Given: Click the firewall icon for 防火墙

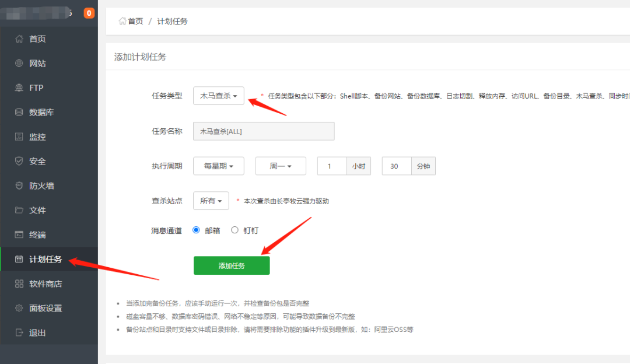Looking at the screenshot, I should 19,186.
